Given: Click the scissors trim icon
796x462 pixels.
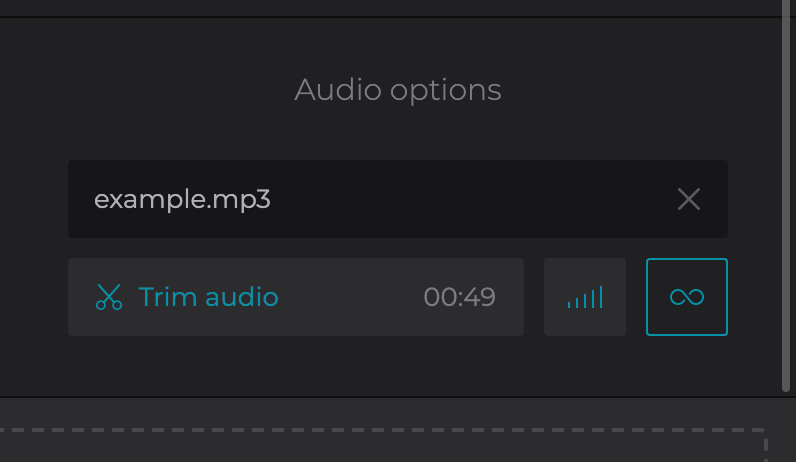Looking at the screenshot, I should pyautogui.click(x=108, y=297).
